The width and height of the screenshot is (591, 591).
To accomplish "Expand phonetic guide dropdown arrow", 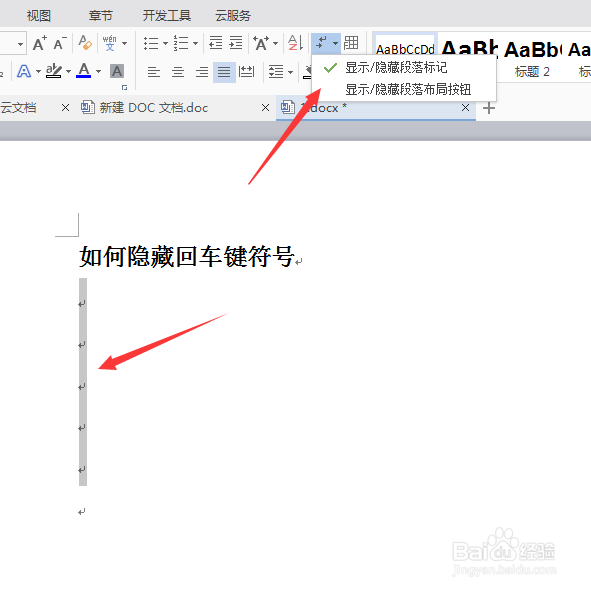I will pyautogui.click(x=124, y=43).
